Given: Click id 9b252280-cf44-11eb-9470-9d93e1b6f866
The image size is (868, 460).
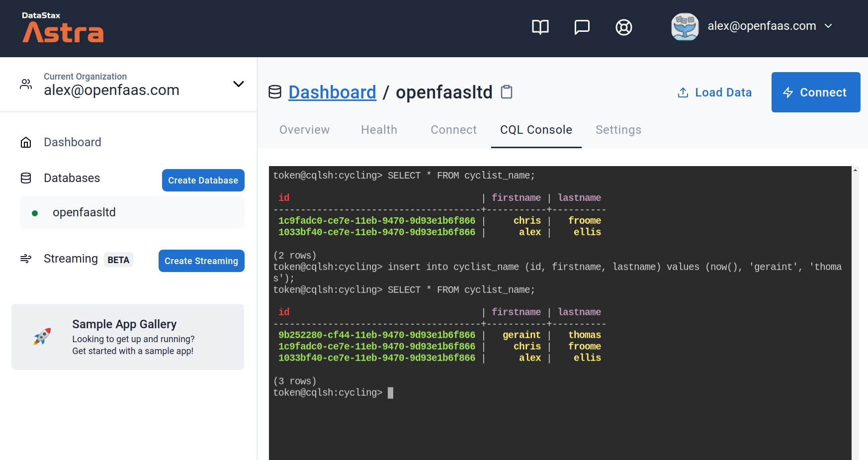Looking at the screenshot, I should point(377,335).
